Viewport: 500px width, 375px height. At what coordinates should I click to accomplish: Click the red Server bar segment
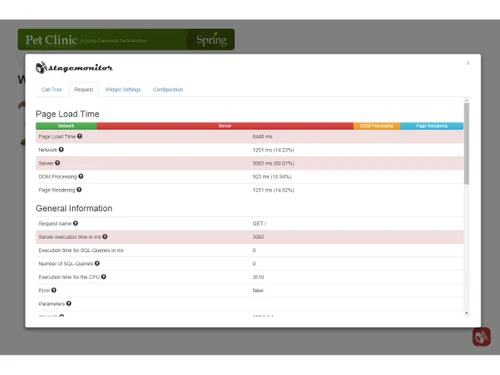pos(225,126)
